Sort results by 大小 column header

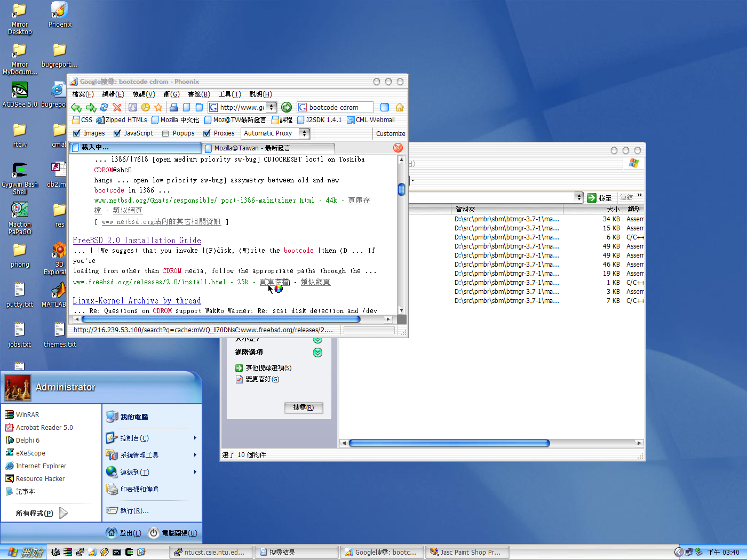click(x=593, y=209)
